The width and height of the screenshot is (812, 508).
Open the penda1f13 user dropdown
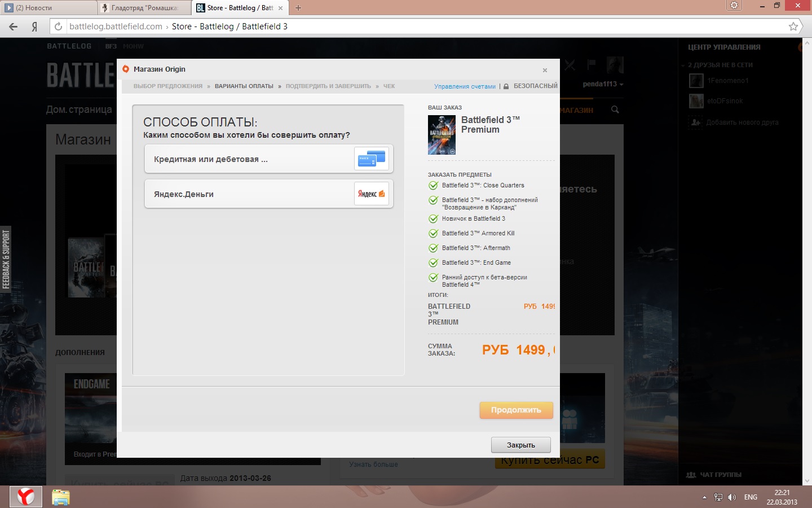603,84
